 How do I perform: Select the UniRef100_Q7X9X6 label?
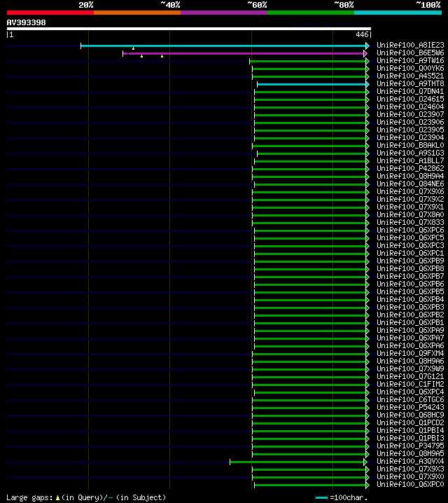tap(410, 191)
